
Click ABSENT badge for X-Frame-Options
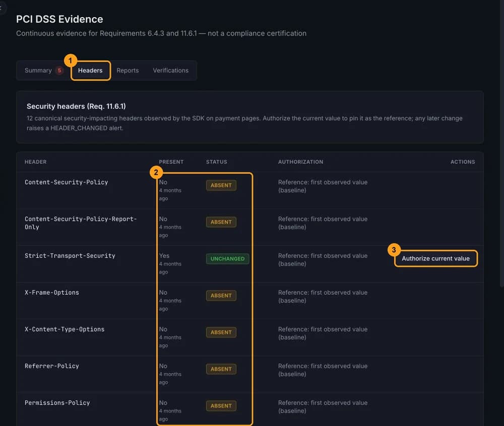(221, 296)
